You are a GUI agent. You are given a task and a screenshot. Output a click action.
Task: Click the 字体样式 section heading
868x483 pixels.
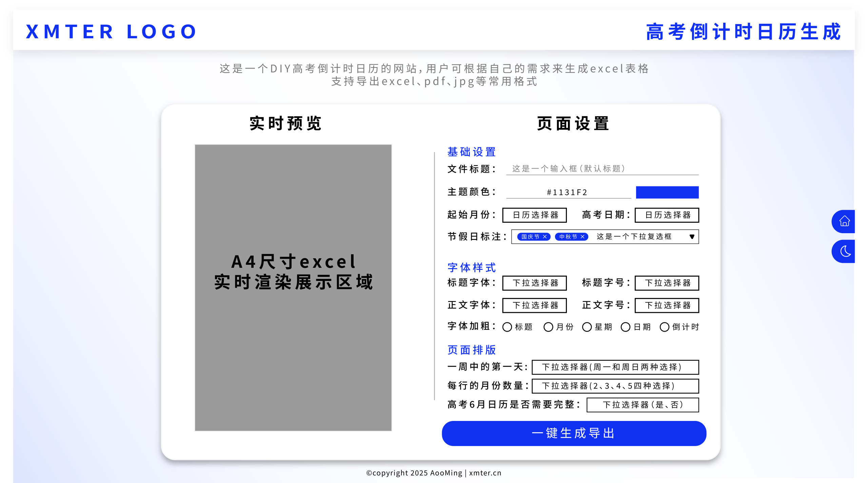(x=472, y=267)
